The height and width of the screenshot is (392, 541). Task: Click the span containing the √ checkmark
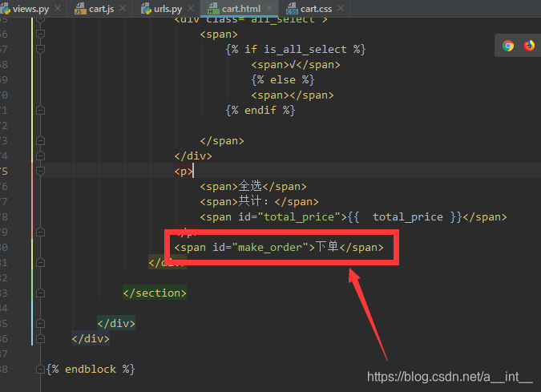tap(296, 65)
